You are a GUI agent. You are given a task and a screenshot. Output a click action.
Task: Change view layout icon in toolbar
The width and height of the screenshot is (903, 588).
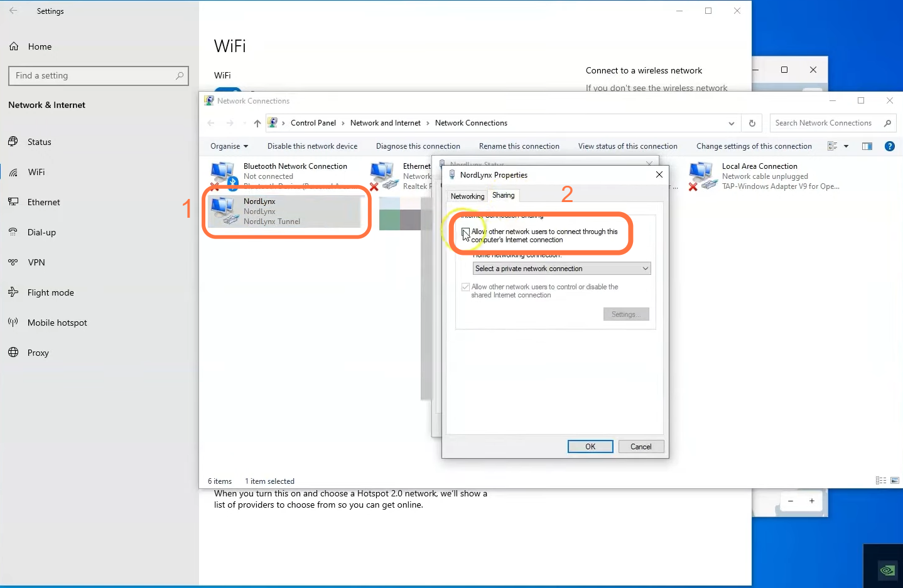[833, 146]
